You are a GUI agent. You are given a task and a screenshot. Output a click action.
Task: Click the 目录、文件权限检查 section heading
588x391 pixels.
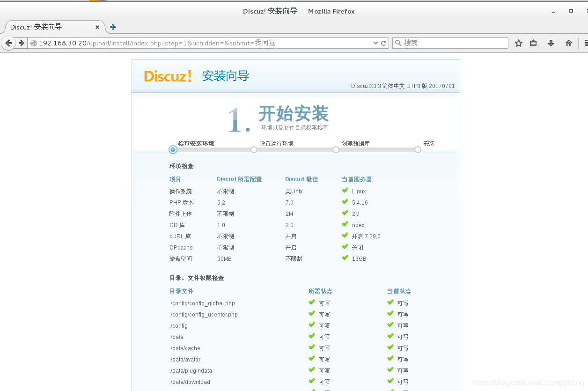[197, 278]
